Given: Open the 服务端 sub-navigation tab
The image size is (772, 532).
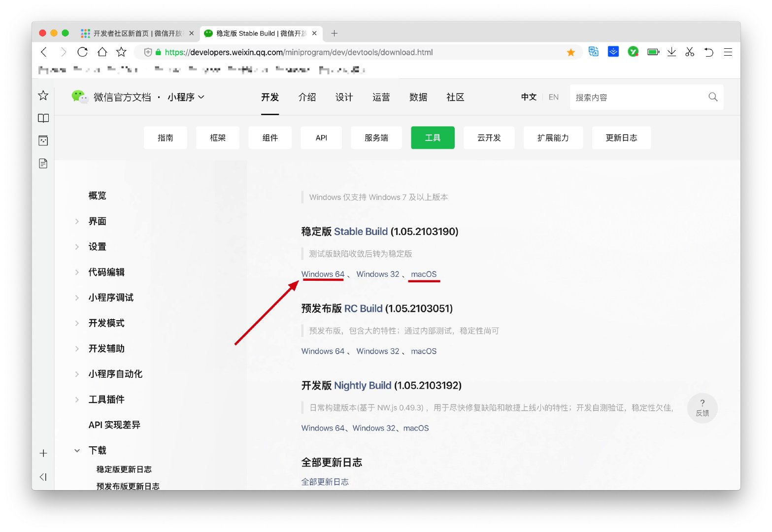Looking at the screenshot, I should click(376, 138).
